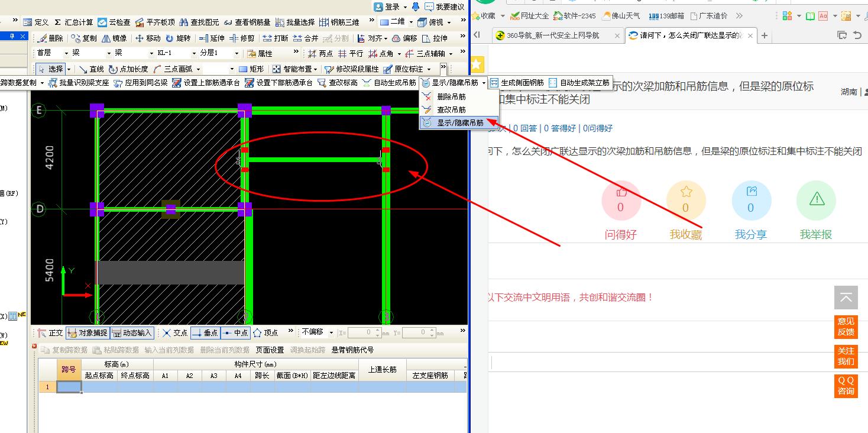This screenshot has width=868, height=433.
Task: Toggle 垂点 perpendicular snap
Action: (205, 333)
